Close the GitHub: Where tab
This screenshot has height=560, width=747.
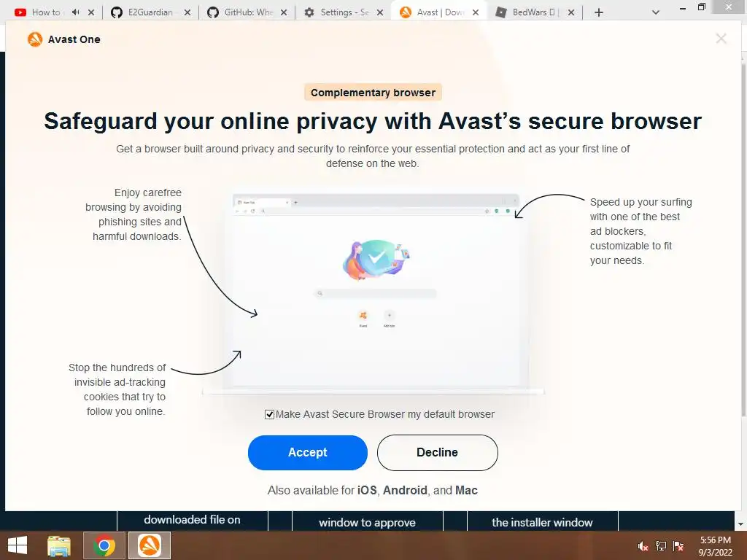(x=284, y=13)
